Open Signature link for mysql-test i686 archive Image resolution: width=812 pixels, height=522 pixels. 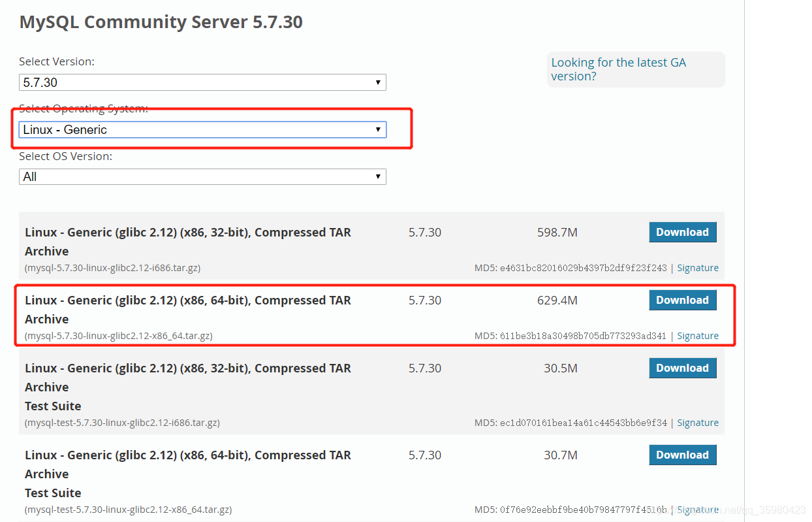pyautogui.click(x=698, y=423)
